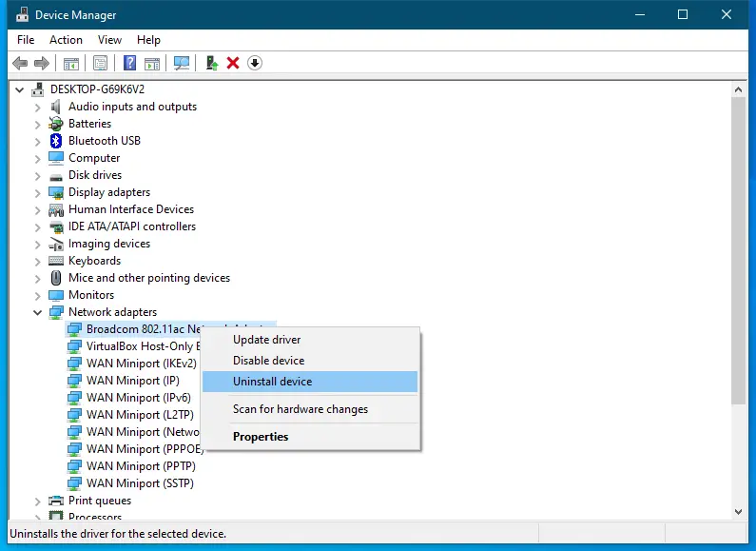The width and height of the screenshot is (756, 551).
Task: Open the blue Help question-mark icon
Action: (129, 63)
